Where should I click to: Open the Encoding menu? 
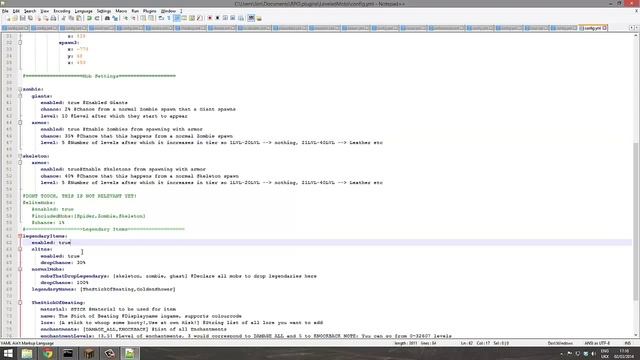pos(62,11)
